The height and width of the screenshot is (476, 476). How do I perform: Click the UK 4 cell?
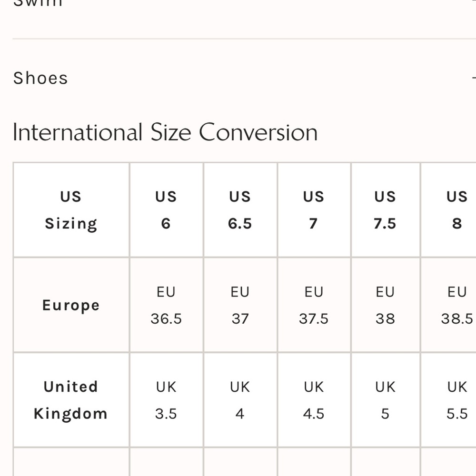(240, 400)
